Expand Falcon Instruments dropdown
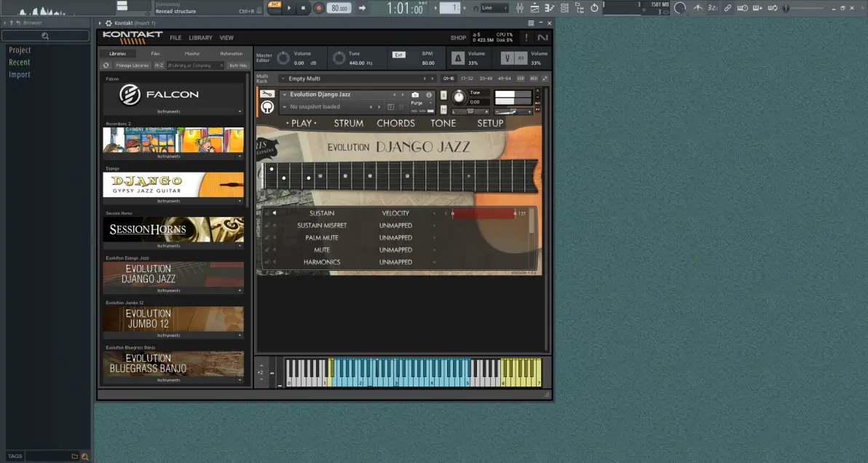Viewport: 868px width, 463px height. (x=173, y=111)
